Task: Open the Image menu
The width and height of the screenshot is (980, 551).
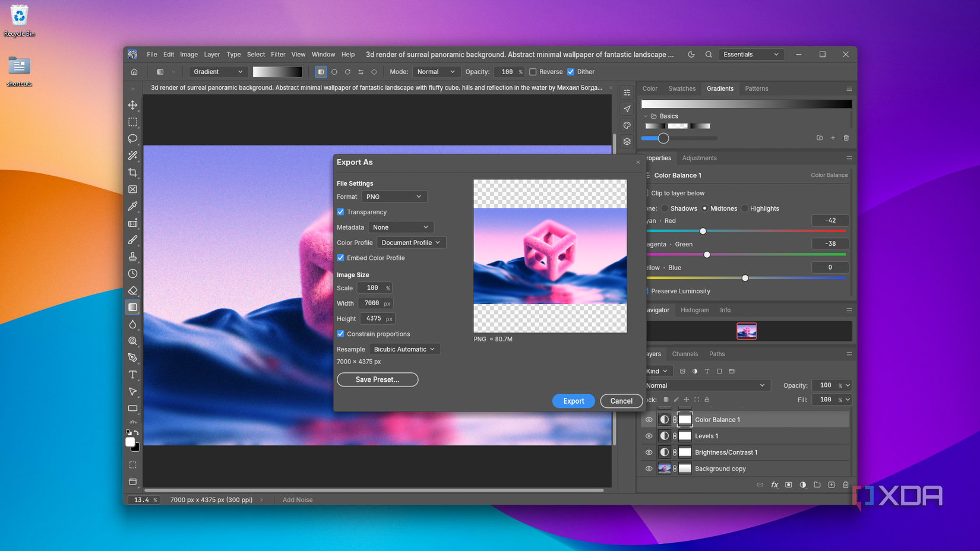Action: 189,54
